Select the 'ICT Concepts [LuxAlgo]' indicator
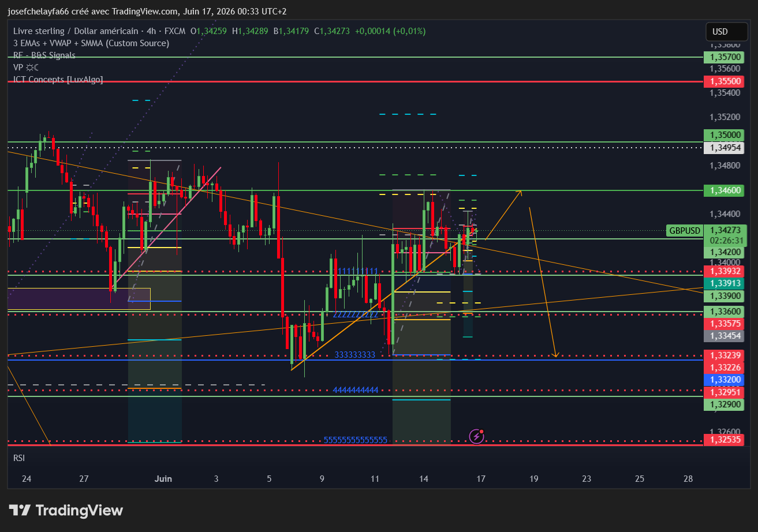 pos(58,80)
